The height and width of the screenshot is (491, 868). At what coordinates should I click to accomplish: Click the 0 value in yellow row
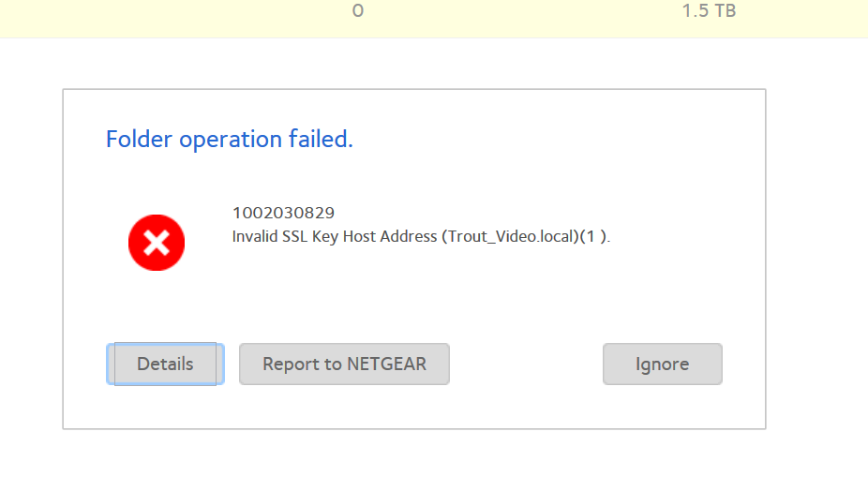tap(358, 12)
